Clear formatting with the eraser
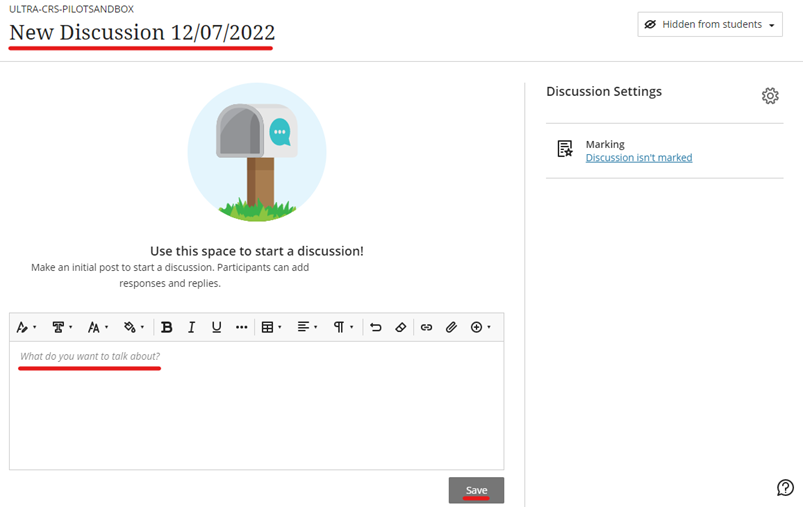 [400, 327]
